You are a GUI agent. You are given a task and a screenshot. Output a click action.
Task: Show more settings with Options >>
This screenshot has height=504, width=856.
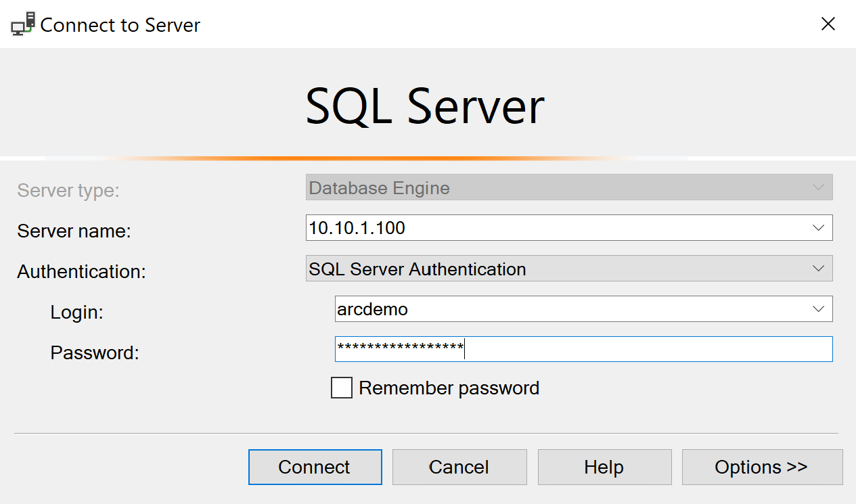[762, 467]
